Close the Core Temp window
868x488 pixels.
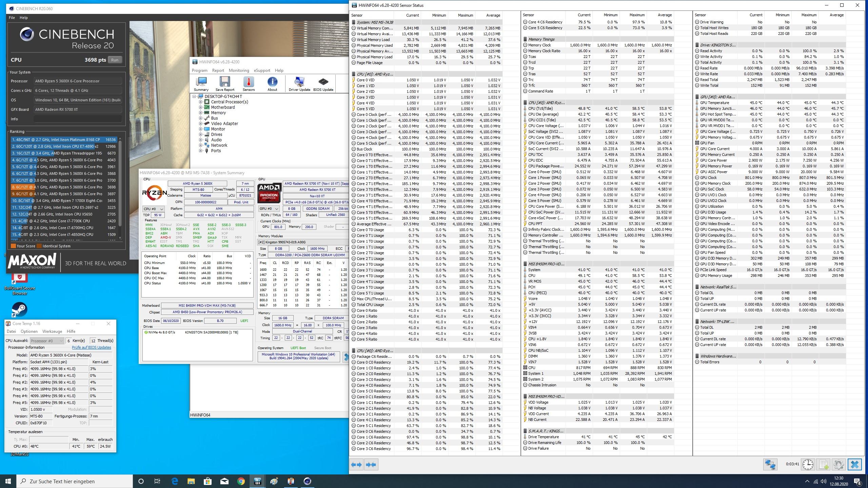[108, 324]
